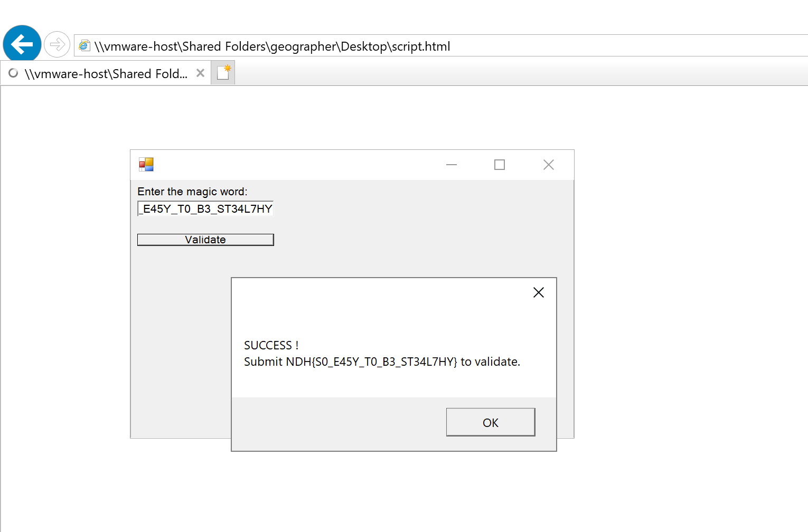Click the empty title bar of the form window

(296, 165)
